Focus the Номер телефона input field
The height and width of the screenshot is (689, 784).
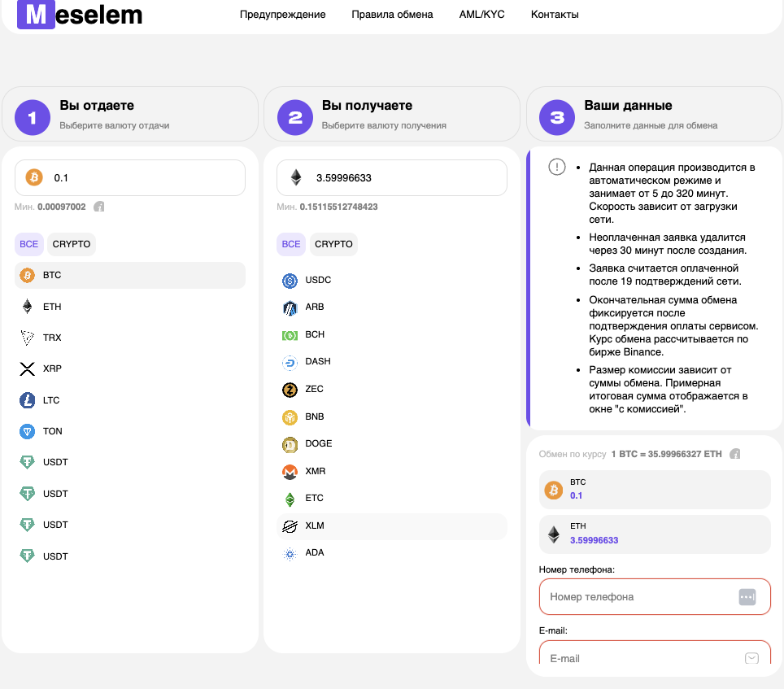pyautogui.click(x=655, y=596)
